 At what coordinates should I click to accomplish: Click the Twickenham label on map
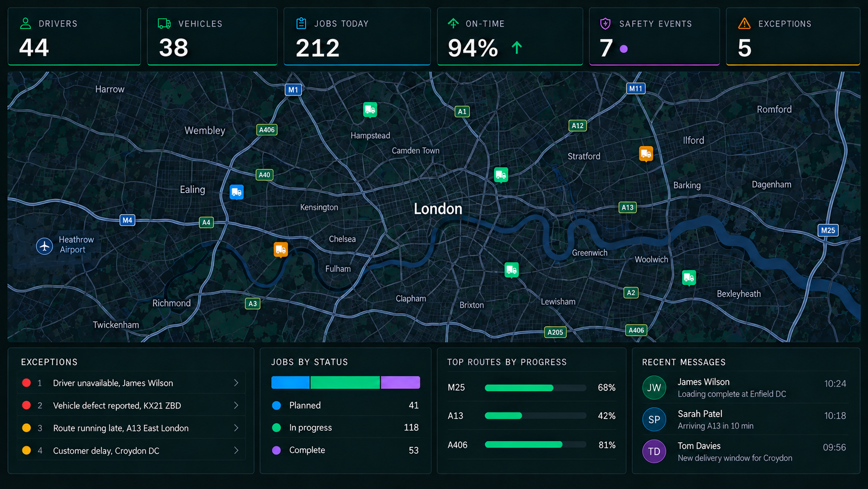tap(116, 325)
